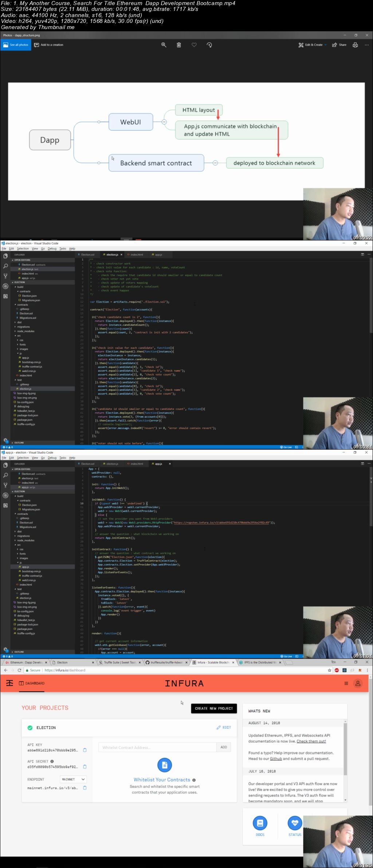Open the MAINNET endpoint dropdown
373x868 pixels.
click(73, 779)
